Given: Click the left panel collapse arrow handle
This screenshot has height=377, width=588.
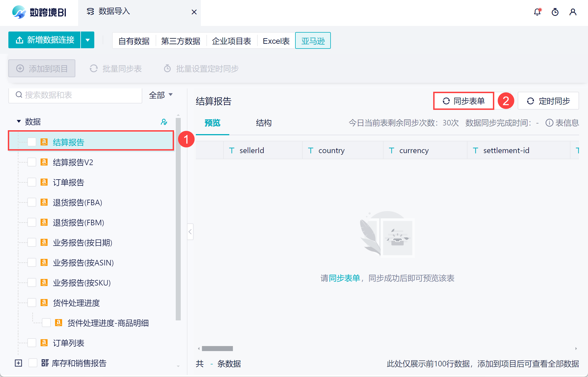Looking at the screenshot, I should 190,232.
